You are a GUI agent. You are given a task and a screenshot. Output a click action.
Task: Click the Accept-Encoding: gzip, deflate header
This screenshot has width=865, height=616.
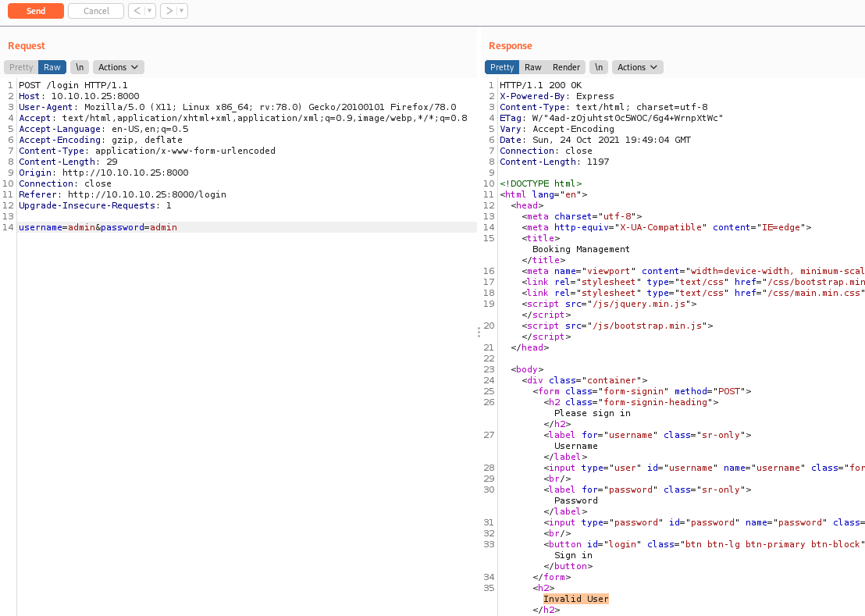pyautogui.click(x=101, y=140)
